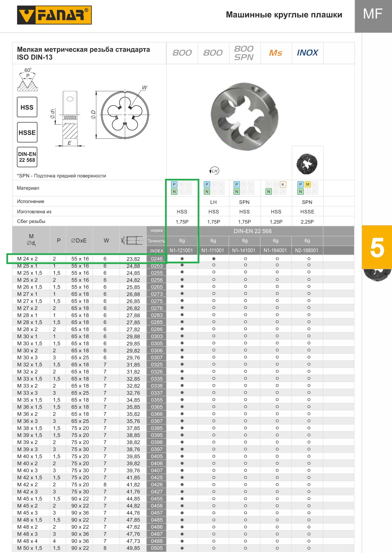Click the "Изготовлена из" row label
The image size is (392, 553).
click(34, 212)
